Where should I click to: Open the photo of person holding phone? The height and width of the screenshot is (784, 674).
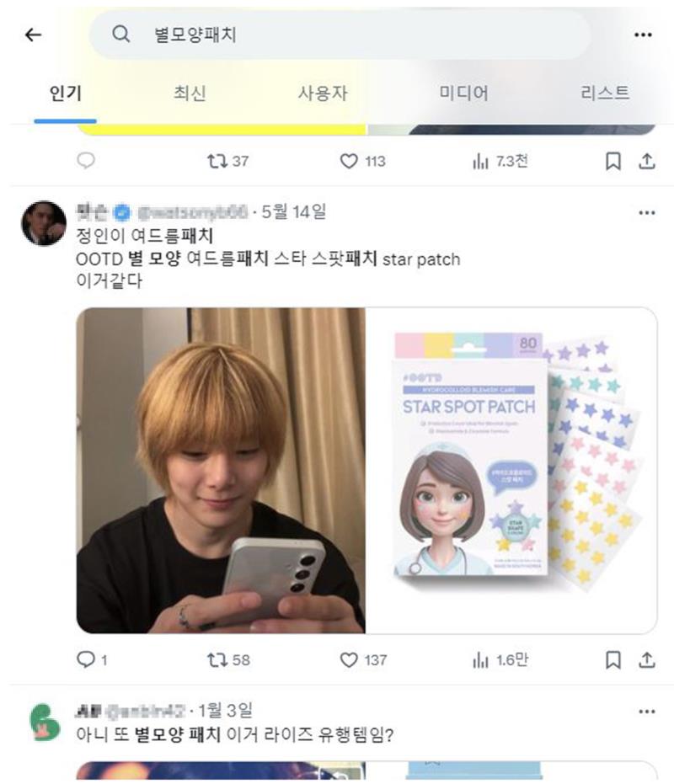(221, 471)
